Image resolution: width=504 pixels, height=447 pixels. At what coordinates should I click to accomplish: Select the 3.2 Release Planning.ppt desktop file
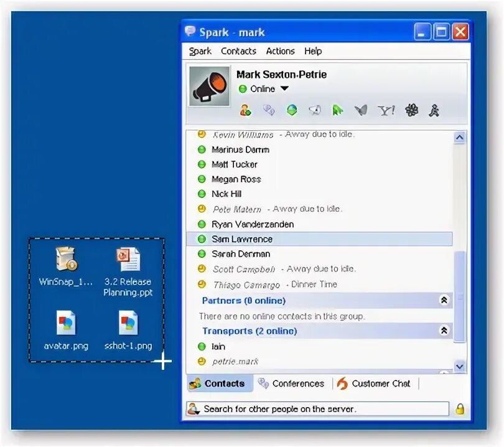click(128, 272)
